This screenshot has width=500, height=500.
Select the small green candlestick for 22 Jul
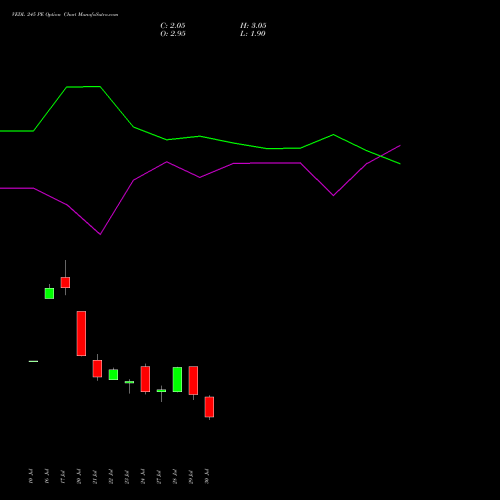pos(113,374)
